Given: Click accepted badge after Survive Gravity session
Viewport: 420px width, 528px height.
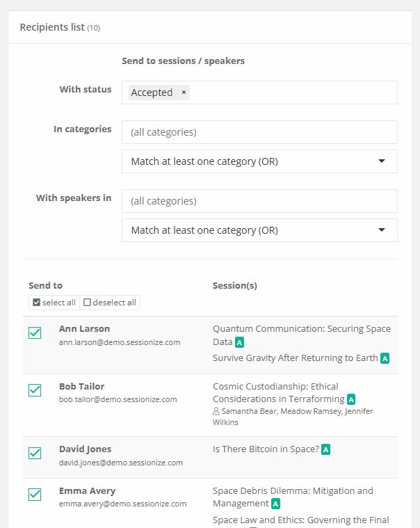Looking at the screenshot, I should 385,358.
